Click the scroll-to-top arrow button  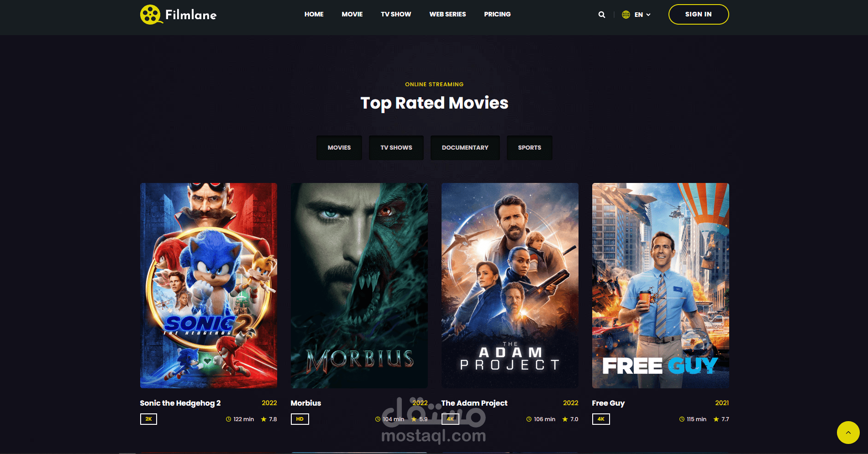point(848,433)
